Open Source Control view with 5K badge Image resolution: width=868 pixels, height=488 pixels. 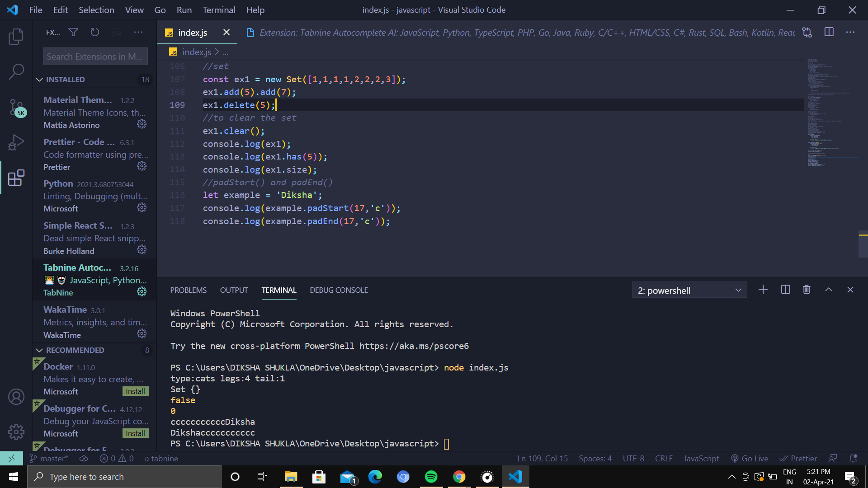coord(16,108)
